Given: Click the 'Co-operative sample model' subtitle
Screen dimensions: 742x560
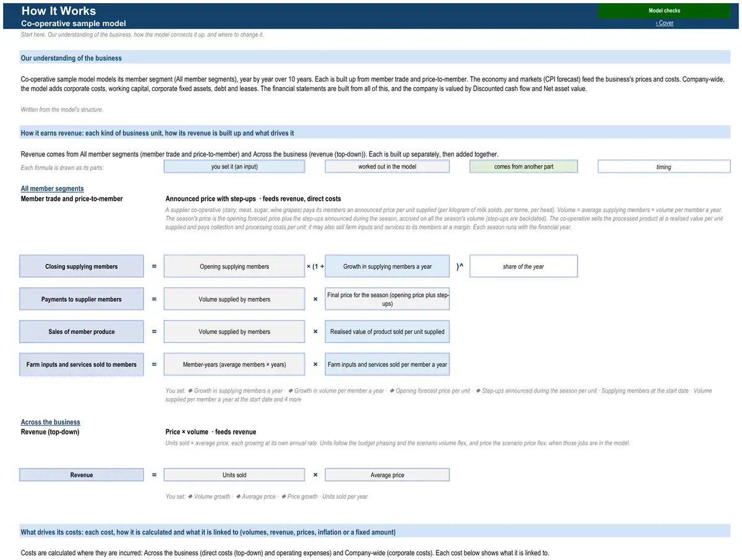Looking at the screenshot, I should tap(74, 23).
